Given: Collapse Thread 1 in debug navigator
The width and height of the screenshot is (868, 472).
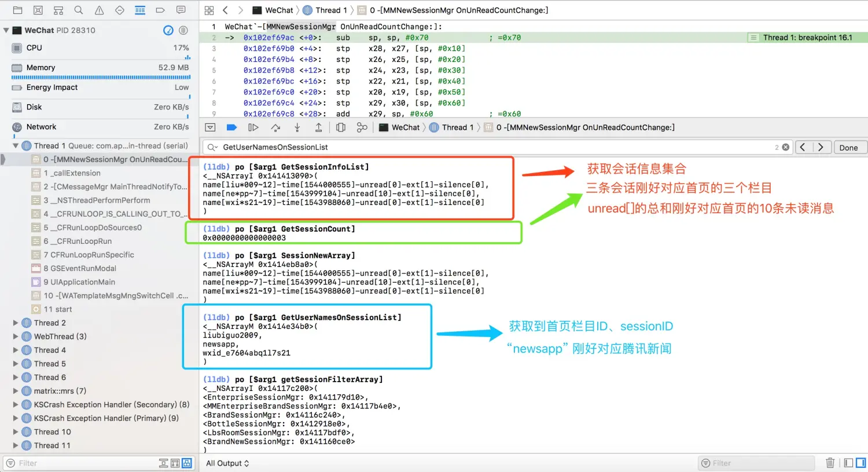Looking at the screenshot, I should tap(16, 146).
